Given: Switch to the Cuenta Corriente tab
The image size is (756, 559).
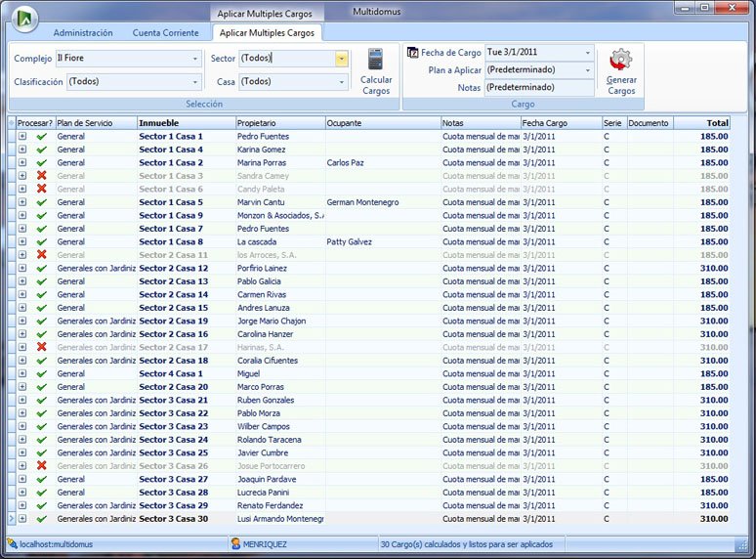Looking at the screenshot, I should pyautogui.click(x=165, y=33).
